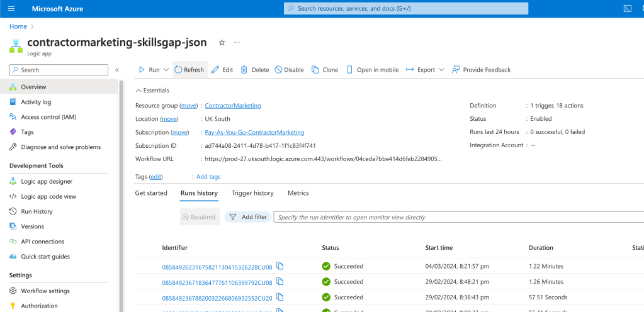644x312 pixels.
Task: Refresh the logic app overview
Action: point(189,70)
